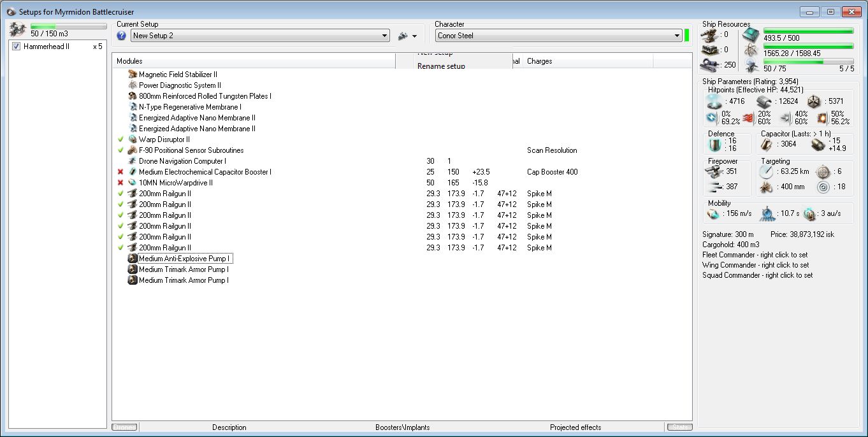
Task: Click the Power Diagnostic System II module icon
Action: (133, 85)
